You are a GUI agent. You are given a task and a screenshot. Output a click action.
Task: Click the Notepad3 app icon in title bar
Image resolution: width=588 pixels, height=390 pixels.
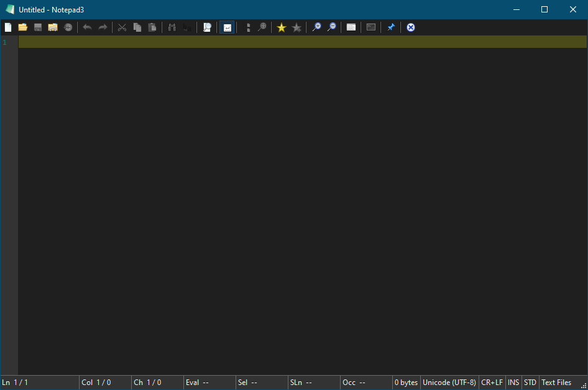[x=10, y=9]
